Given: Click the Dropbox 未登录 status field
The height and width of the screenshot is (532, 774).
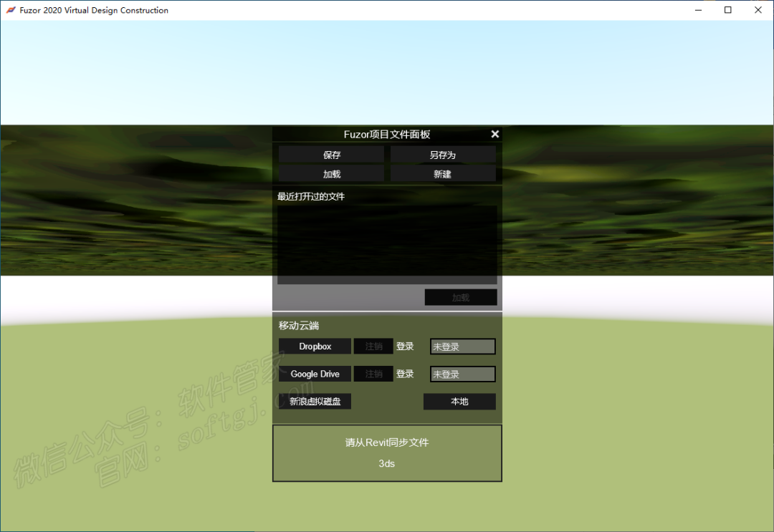Looking at the screenshot, I should 462,347.
